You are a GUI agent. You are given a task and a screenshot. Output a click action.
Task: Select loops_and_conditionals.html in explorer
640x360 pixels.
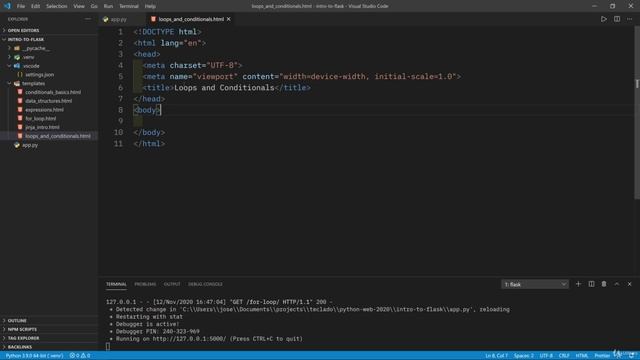(58, 136)
